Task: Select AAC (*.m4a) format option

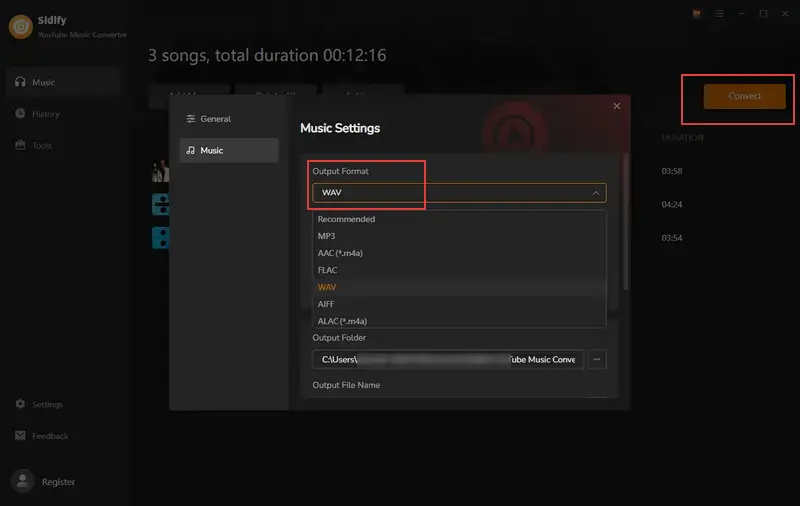Action: point(459,253)
